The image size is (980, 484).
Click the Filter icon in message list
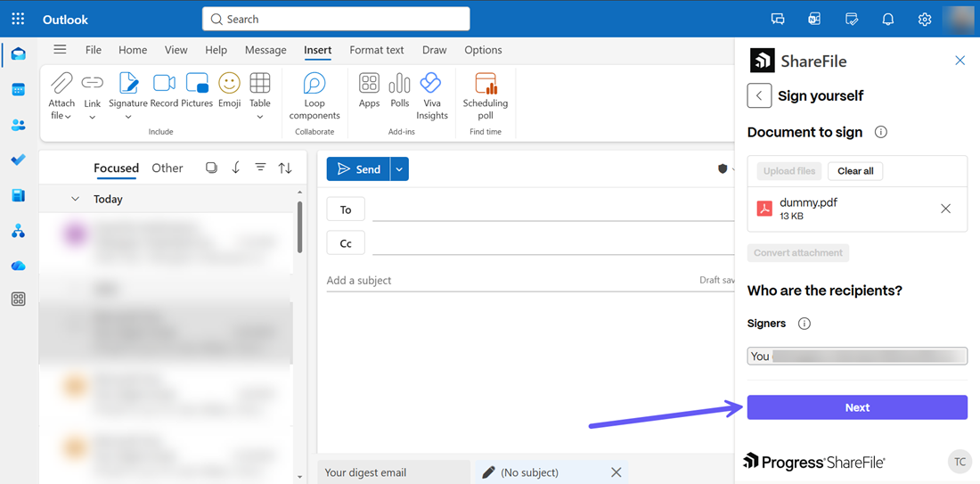(x=261, y=168)
